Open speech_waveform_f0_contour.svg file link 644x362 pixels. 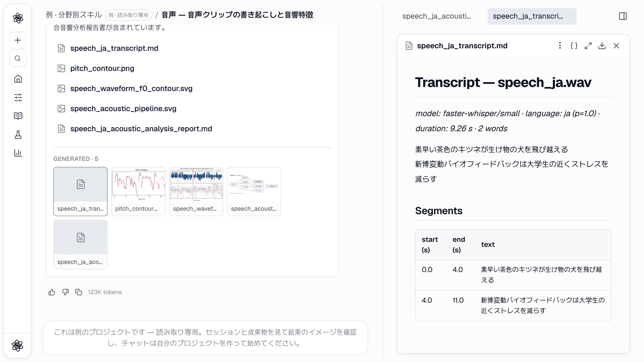point(131,88)
